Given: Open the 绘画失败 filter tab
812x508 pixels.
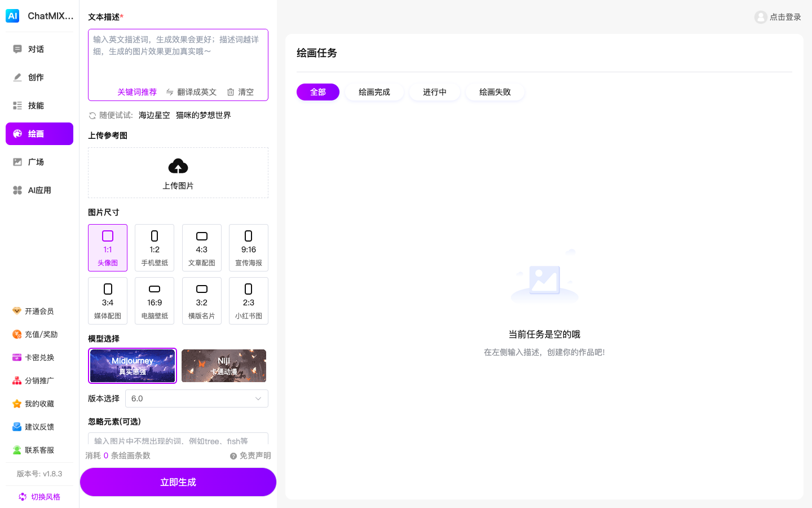Looking at the screenshot, I should 495,92.
